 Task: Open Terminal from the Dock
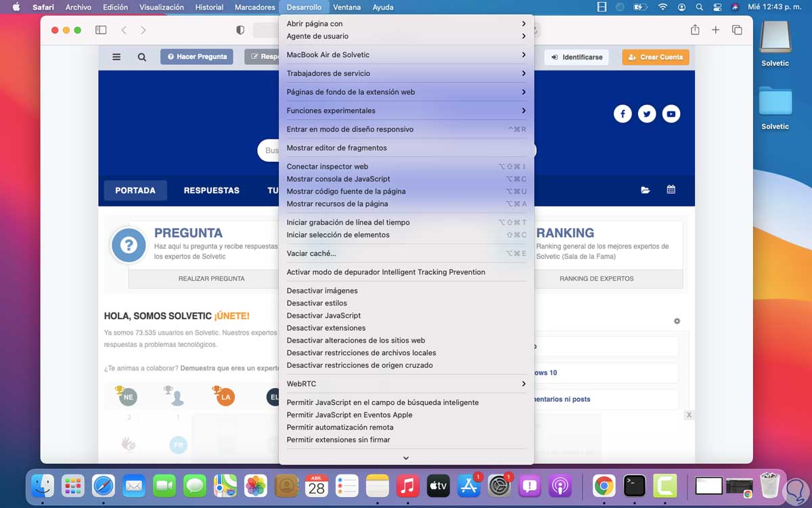(634, 485)
